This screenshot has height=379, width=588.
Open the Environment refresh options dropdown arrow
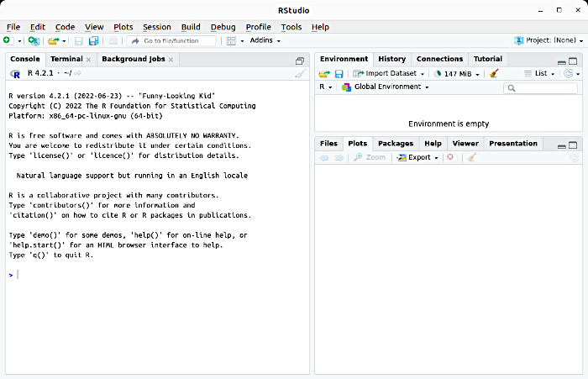[x=578, y=74]
